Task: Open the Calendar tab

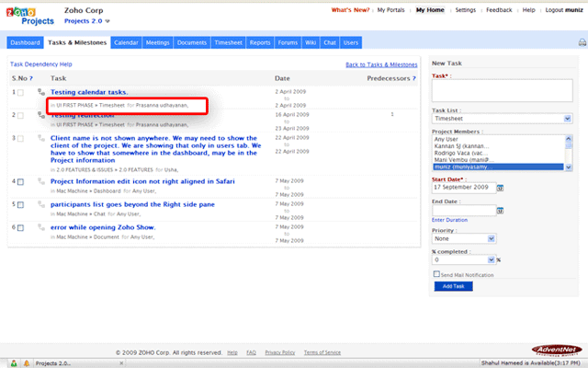Action: (x=127, y=42)
